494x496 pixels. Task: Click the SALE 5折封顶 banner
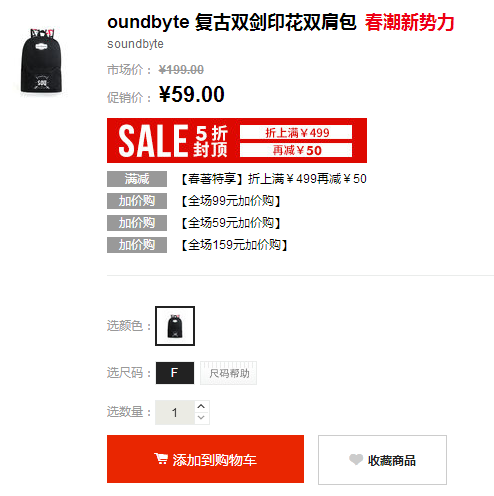point(237,140)
